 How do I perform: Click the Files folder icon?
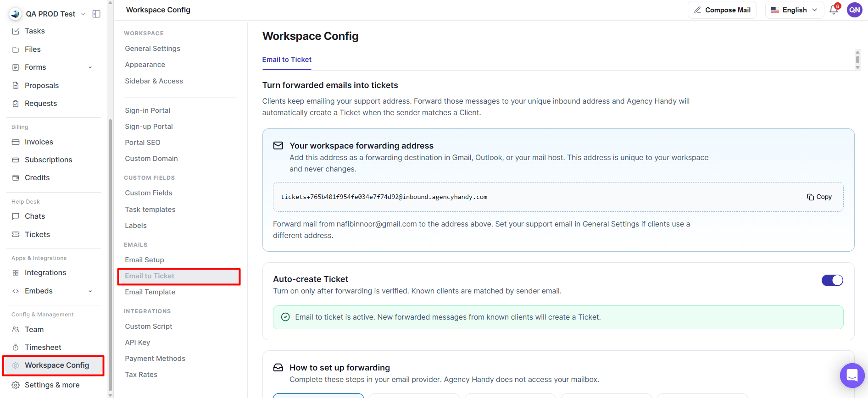pyautogui.click(x=16, y=50)
